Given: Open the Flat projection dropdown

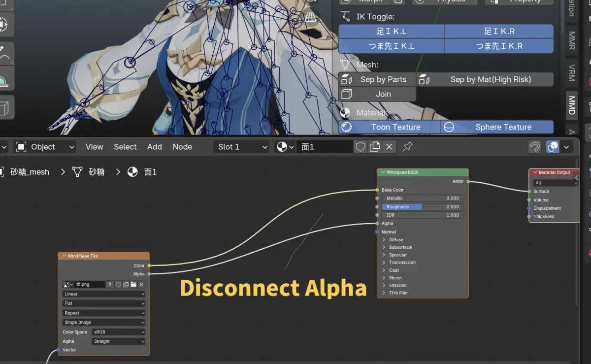Looking at the screenshot, I should point(104,303).
